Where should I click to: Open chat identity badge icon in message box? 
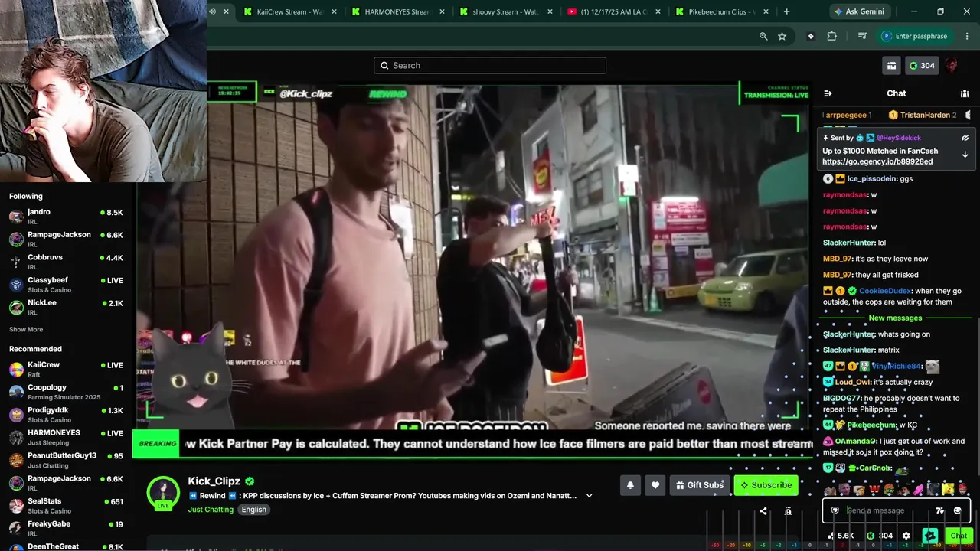(x=835, y=510)
